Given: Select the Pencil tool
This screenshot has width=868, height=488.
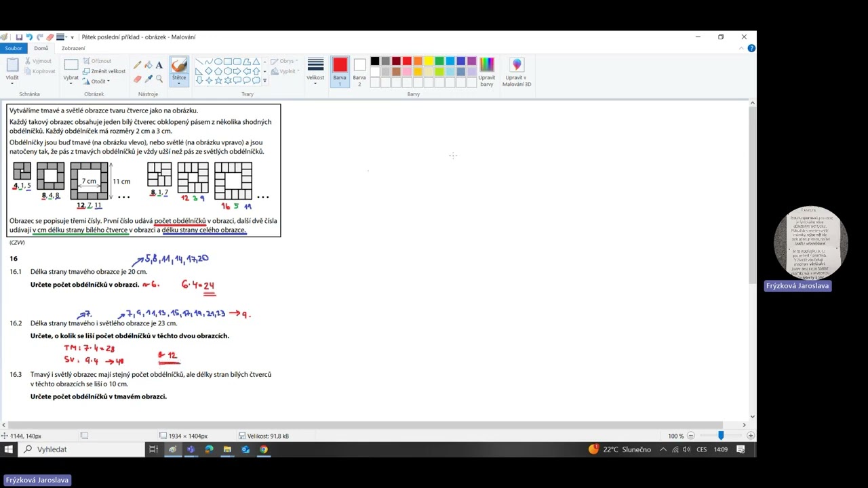Looking at the screenshot, I should (138, 65).
